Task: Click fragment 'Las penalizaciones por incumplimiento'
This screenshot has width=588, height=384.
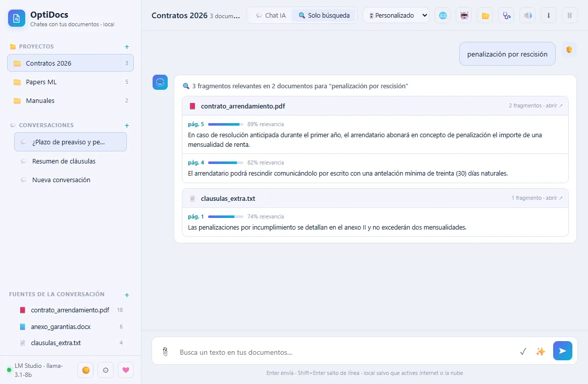Action: click(327, 228)
